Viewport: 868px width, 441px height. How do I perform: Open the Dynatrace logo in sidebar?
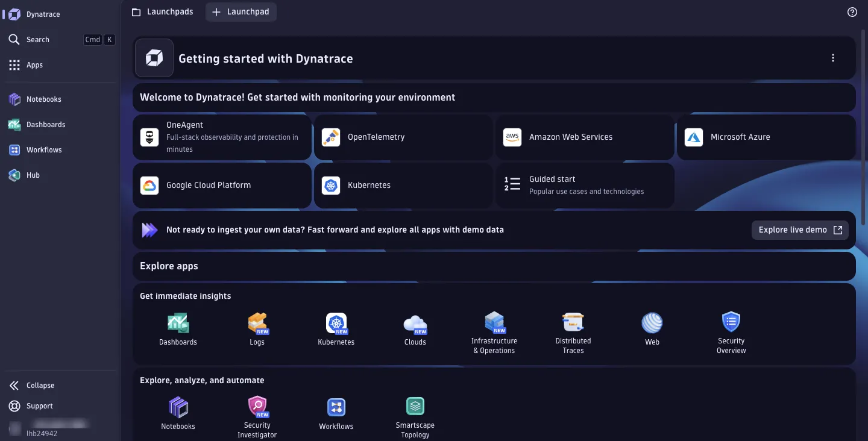14,14
